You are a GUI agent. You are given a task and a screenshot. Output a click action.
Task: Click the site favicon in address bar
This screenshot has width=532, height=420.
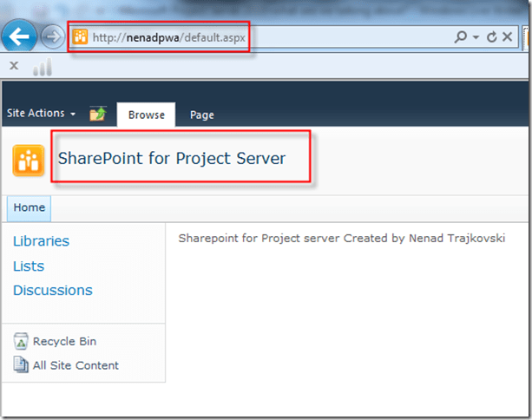(x=81, y=37)
